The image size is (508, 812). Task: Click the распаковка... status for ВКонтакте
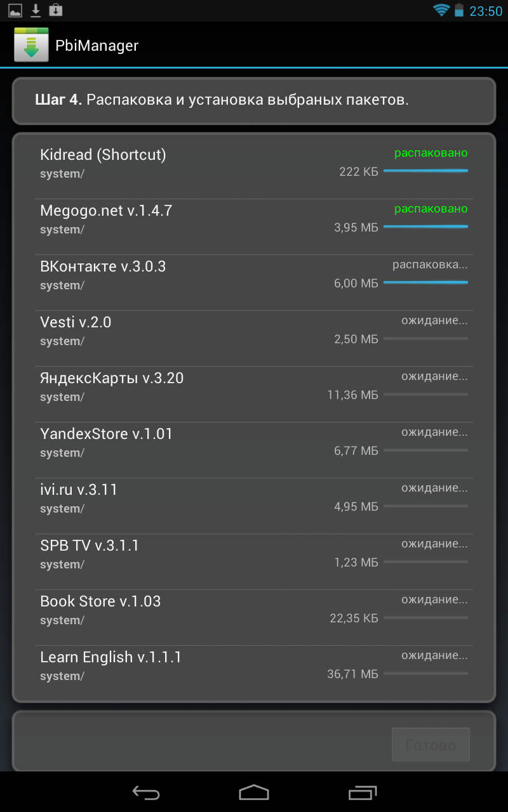(430, 265)
